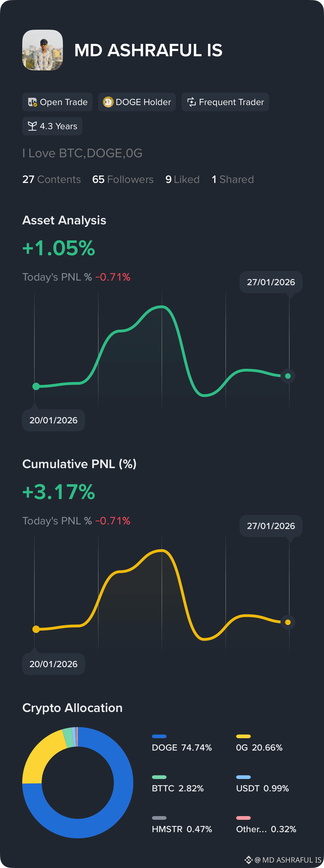Click the green BTTC legend color swatch

point(159,777)
